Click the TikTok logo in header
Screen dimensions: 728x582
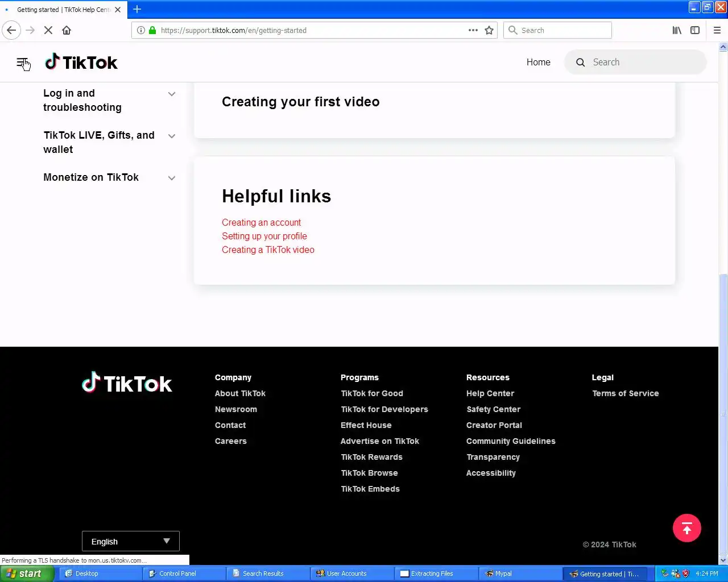coord(81,62)
